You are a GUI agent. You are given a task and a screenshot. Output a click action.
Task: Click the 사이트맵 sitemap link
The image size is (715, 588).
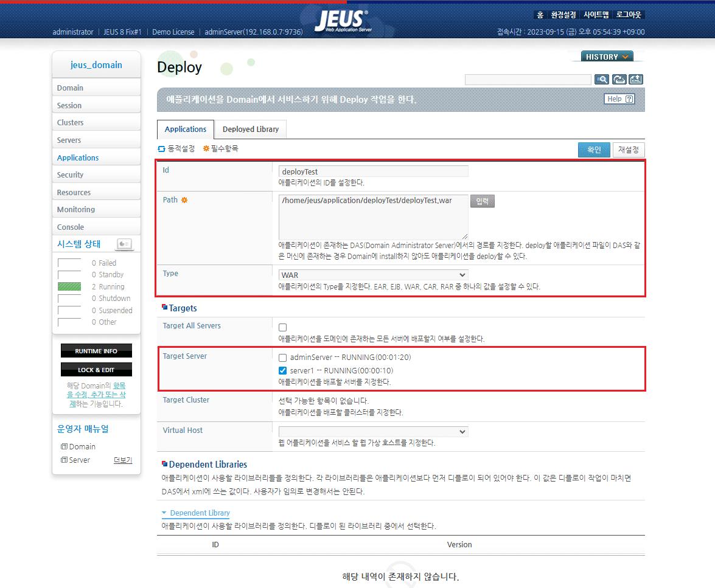[x=596, y=15]
